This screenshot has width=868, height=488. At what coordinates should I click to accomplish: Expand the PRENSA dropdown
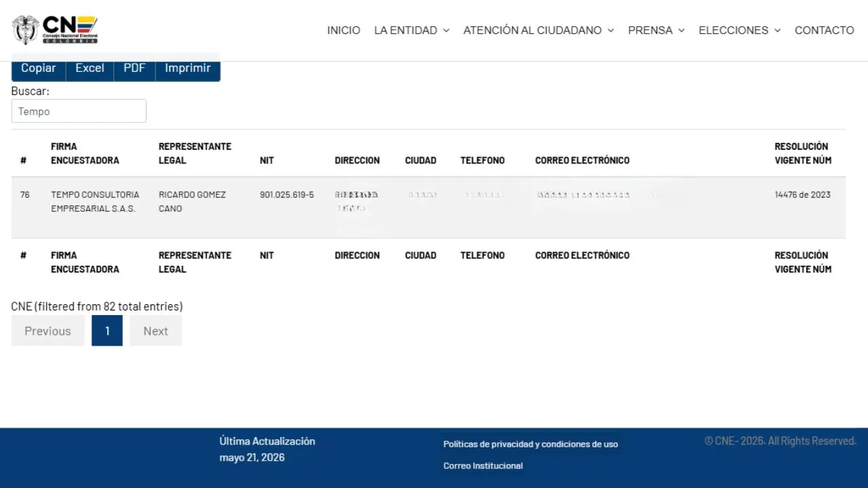click(656, 30)
